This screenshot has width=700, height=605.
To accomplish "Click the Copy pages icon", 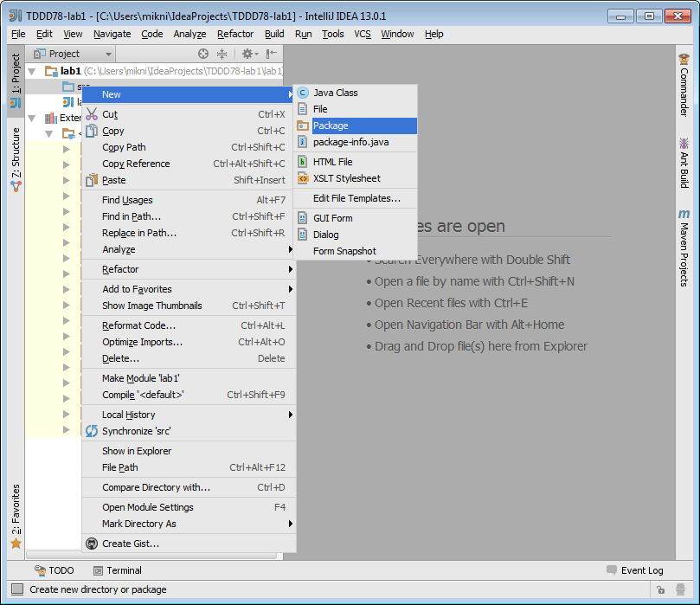I will [x=92, y=131].
